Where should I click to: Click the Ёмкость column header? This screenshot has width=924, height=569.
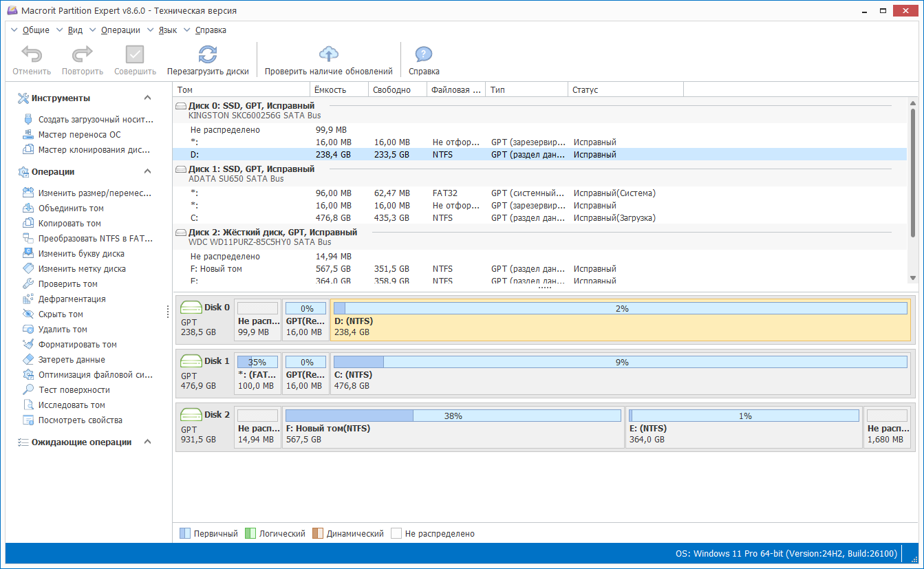[x=330, y=90]
